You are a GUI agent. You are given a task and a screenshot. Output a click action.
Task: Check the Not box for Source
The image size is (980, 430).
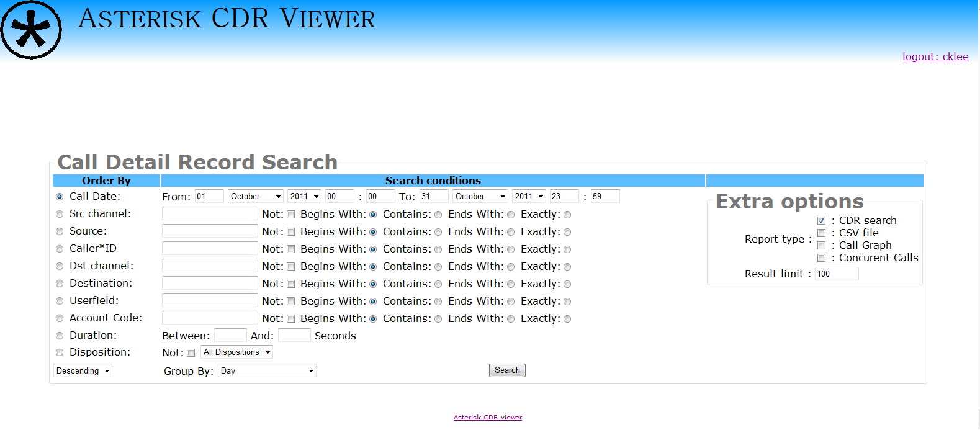tap(290, 232)
